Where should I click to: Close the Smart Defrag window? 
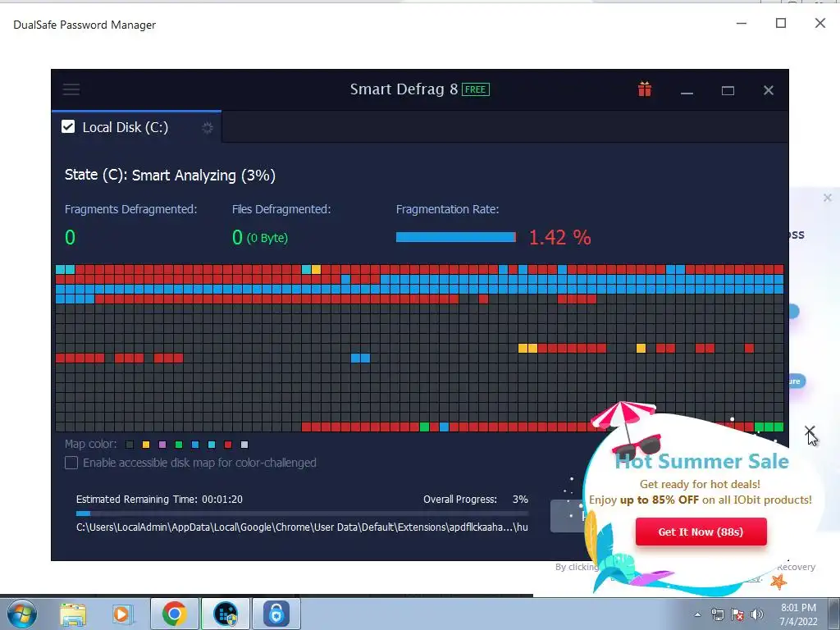point(768,90)
